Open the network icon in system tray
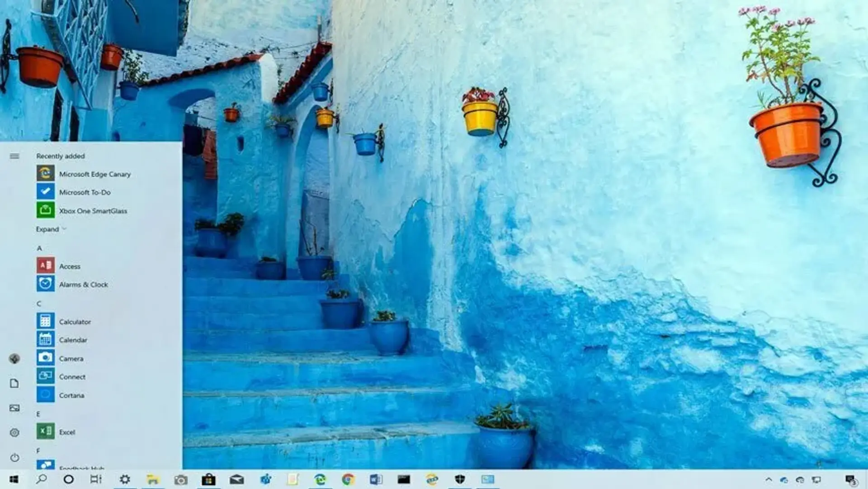The width and height of the screenshot is (868, 489). (x=816, y=480)
